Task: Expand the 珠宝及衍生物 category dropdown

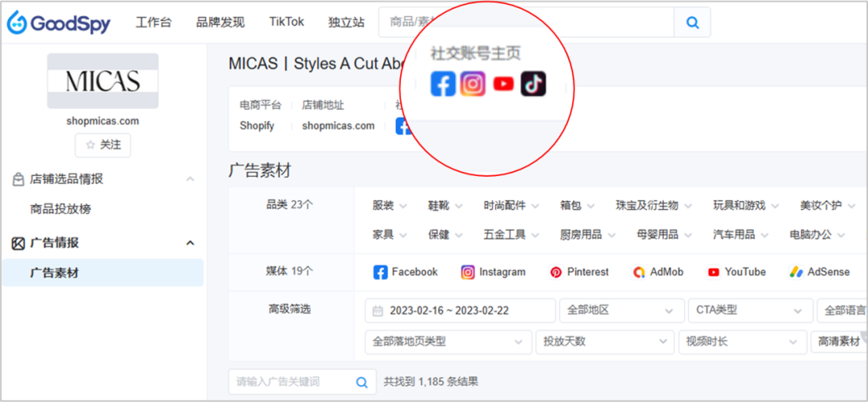Action: (653, 206)
